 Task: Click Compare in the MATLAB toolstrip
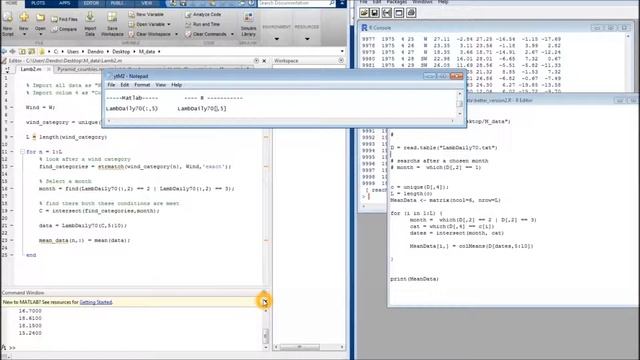64,29
